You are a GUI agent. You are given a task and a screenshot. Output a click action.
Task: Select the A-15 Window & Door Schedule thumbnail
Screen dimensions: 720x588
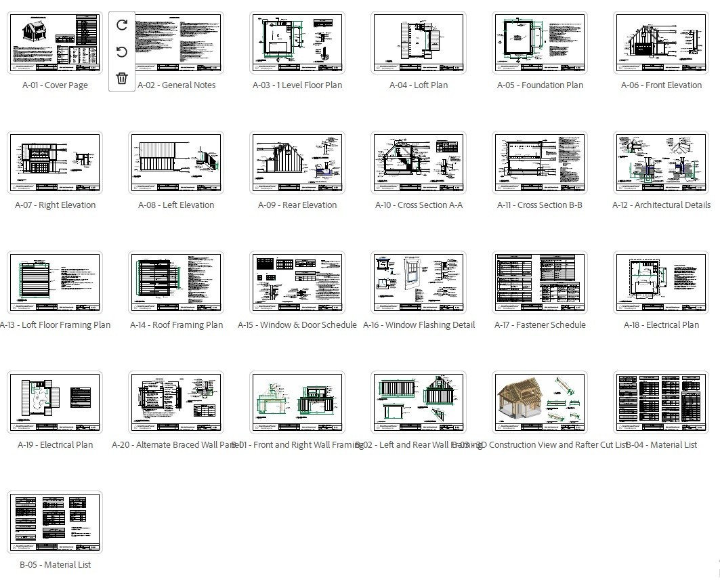(297, 282)
